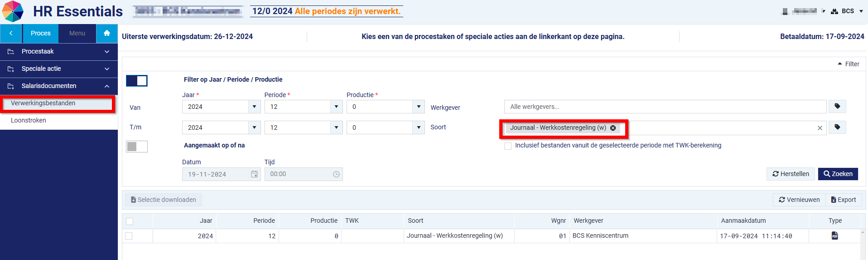Screen dimensions: 868x260
Task: Open Loonstroken in the sidebar
Action: [x=29, y=120]
